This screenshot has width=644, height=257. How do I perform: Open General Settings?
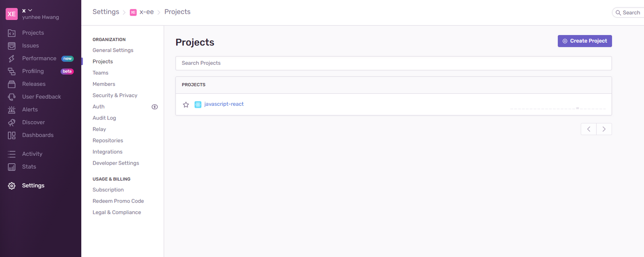[x=113, y=50]
